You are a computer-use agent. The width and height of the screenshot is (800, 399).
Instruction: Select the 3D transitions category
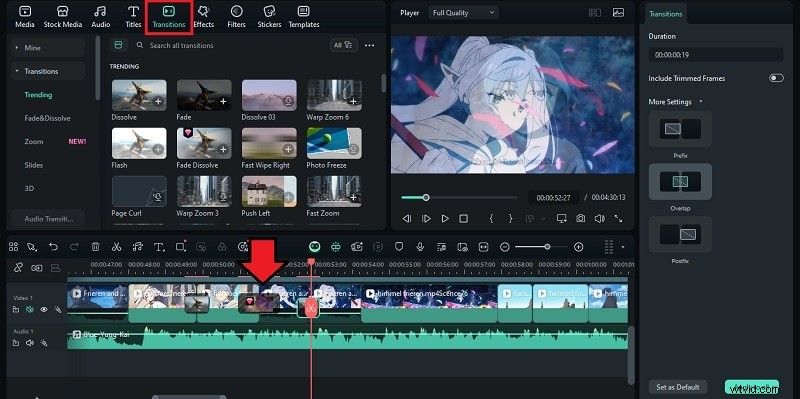click(29, 188)
